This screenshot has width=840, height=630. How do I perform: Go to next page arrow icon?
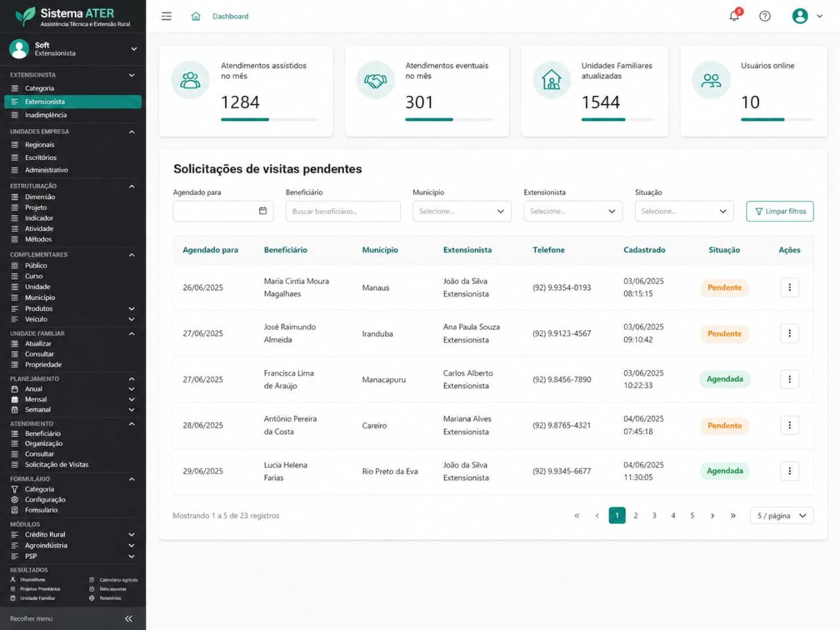point(713,516)
